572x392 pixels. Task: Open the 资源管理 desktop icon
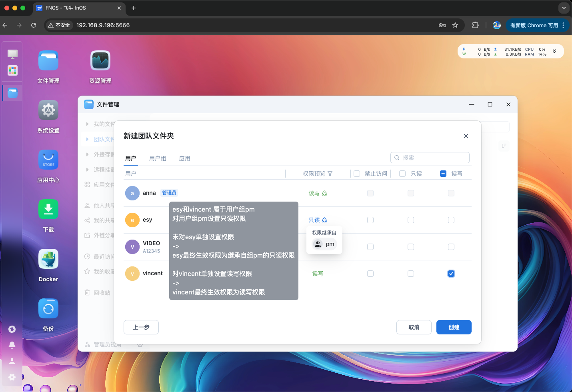(x=100, y=61)
